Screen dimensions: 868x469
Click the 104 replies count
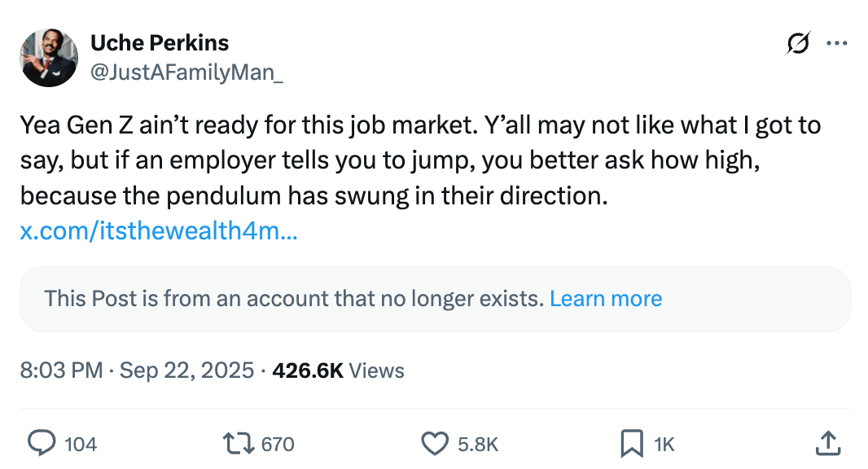click(x=80, y=444)
